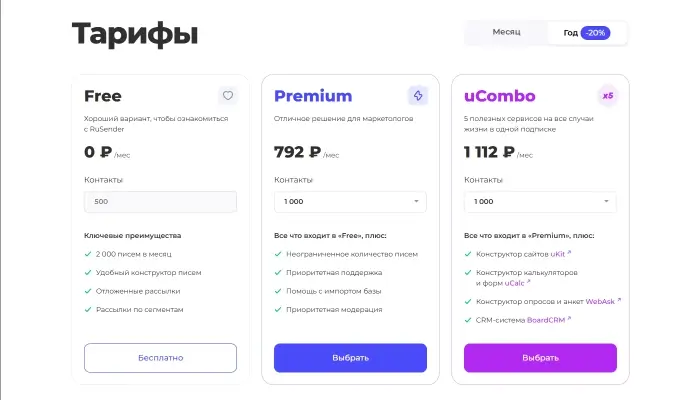This screenshot has height=400, width=700.
Task: Open the uCombo contacts dropdown
Action: pyautogui.click(x=540, y=201)
